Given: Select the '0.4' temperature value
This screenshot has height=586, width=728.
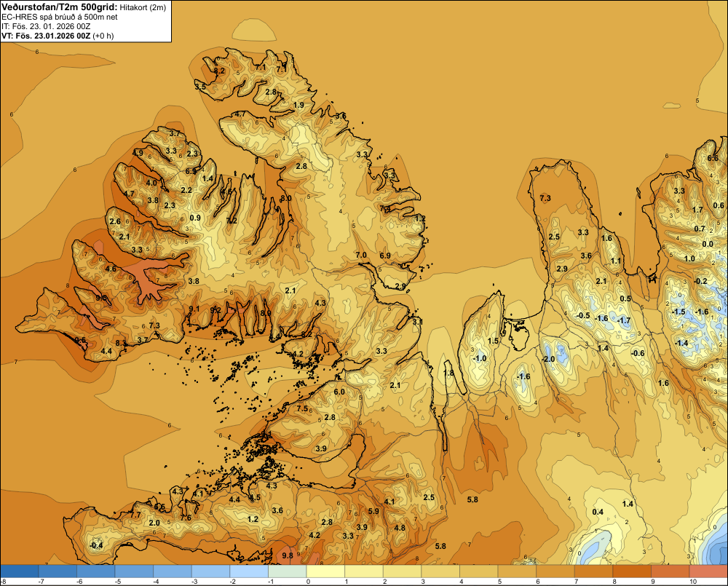Looking at the screenshot, I should (x=598, y=512).
